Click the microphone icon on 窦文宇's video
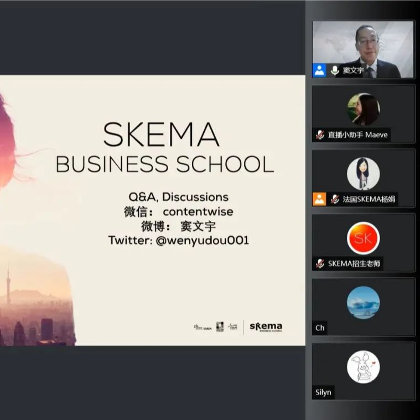 (335, 70)
